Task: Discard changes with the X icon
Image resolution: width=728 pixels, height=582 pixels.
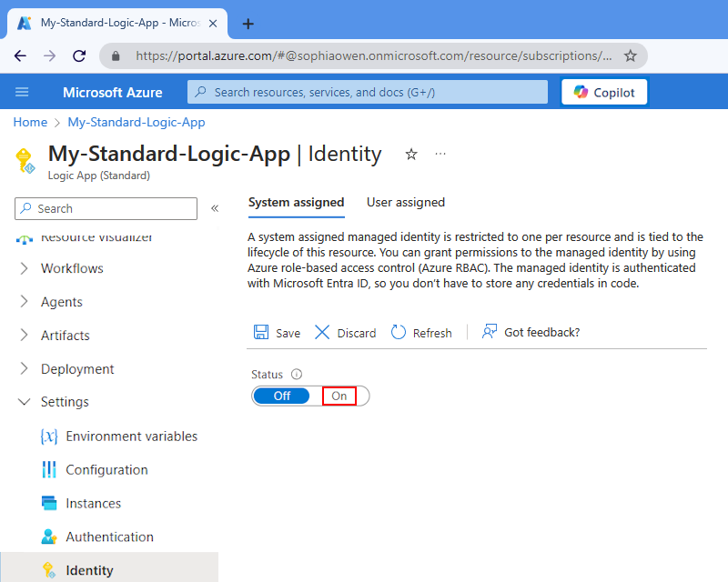Action: click(x=322, y=333)
